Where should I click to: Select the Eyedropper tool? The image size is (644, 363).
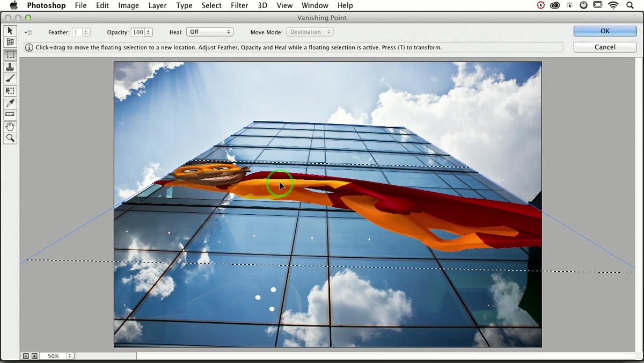point(10,103)
